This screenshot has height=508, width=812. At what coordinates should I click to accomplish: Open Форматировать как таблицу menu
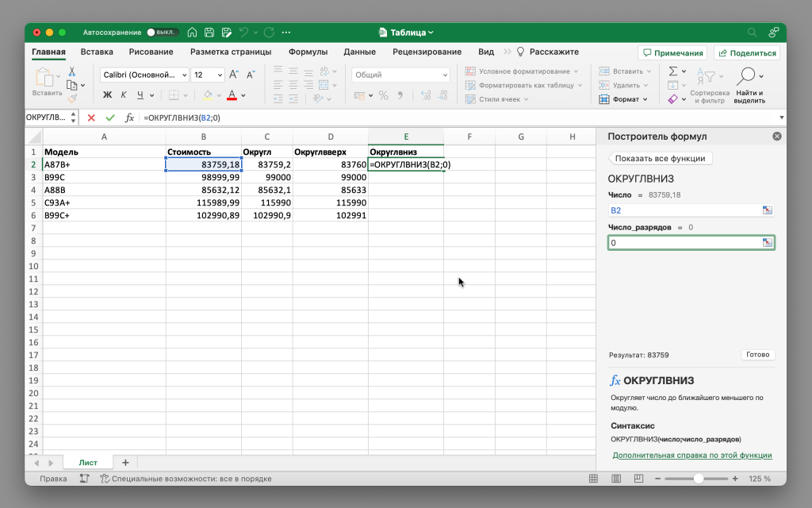[523, 85]
